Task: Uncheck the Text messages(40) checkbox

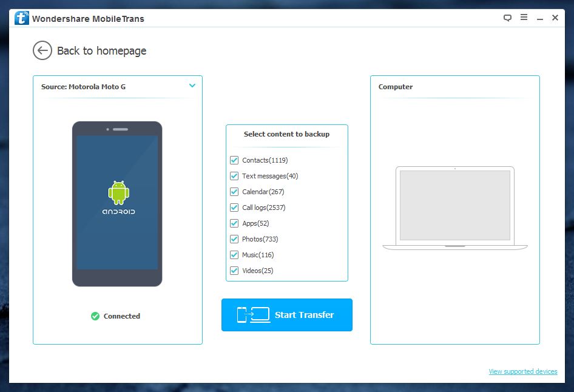Action: click(x=234, y=176)
